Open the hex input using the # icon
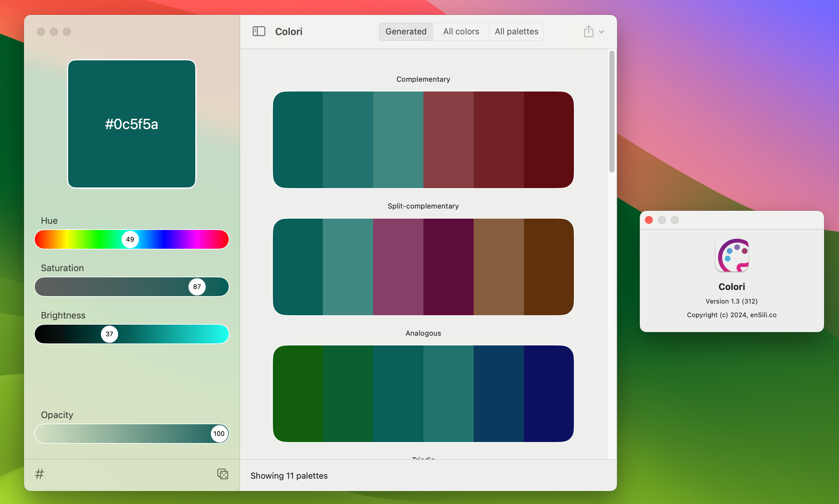 coord(39,474)
